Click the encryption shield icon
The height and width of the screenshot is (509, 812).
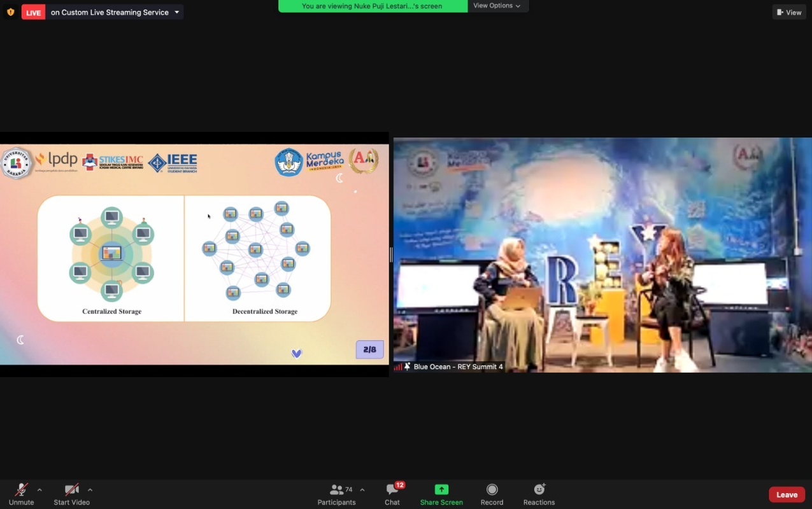[x=11, y=12]
